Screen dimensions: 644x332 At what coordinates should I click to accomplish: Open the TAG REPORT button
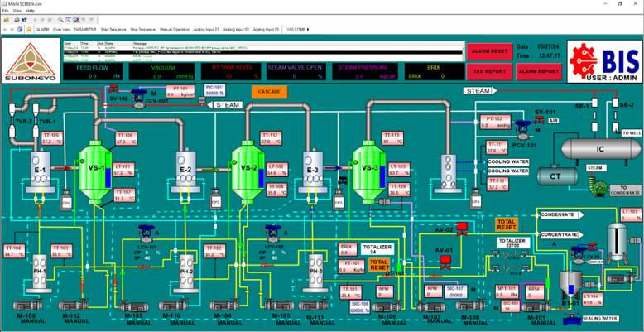click(488, 71)
